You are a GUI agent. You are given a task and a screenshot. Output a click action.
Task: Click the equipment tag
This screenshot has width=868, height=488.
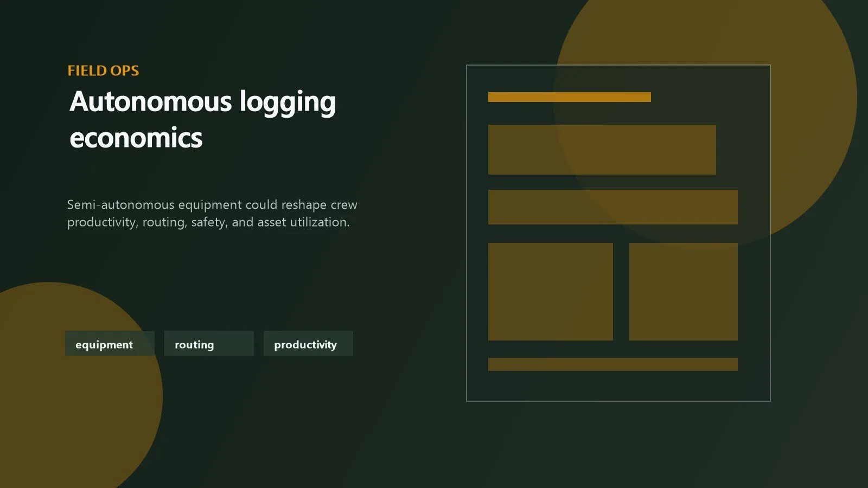click(110, 344)
